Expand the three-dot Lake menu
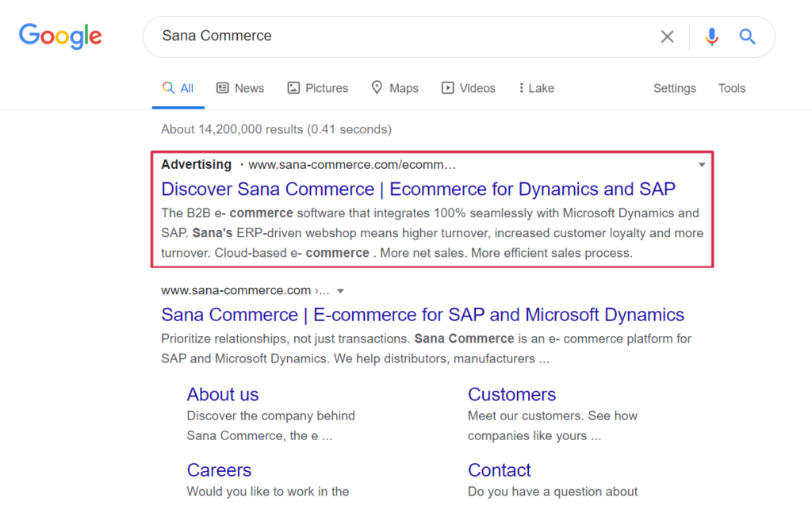 pos(536,88)
